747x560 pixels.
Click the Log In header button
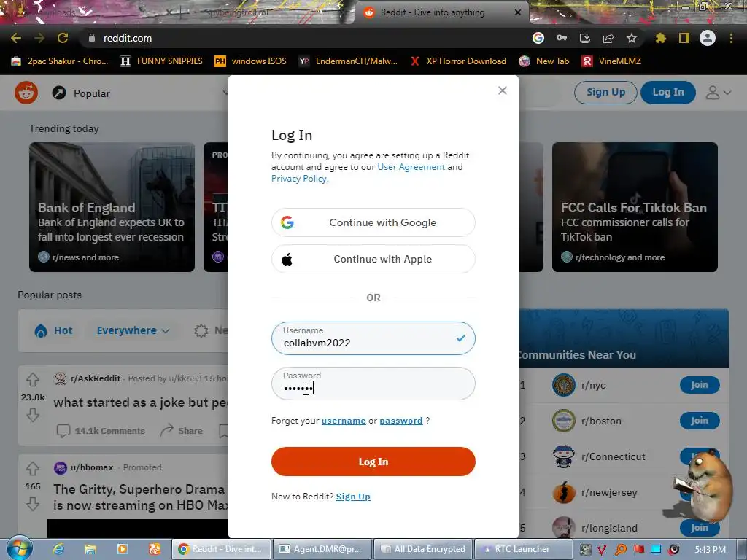[x=668, y=93]
